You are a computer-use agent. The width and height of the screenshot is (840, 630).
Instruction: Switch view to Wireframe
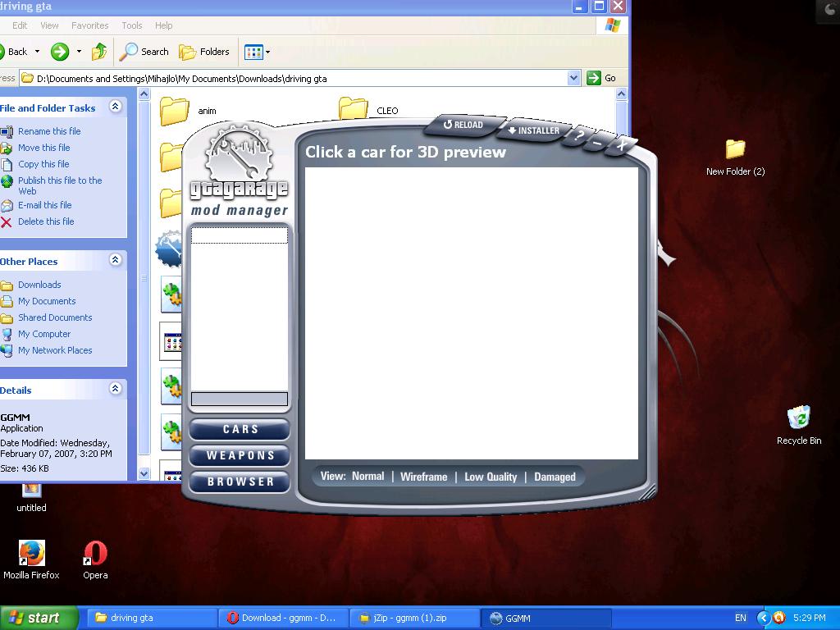(x=424, y=477)
